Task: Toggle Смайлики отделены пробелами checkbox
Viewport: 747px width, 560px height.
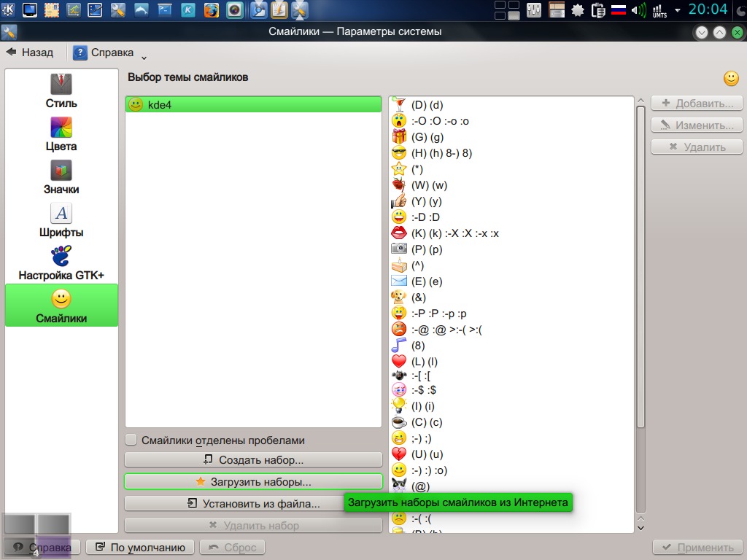Action: tap(131, 440)
